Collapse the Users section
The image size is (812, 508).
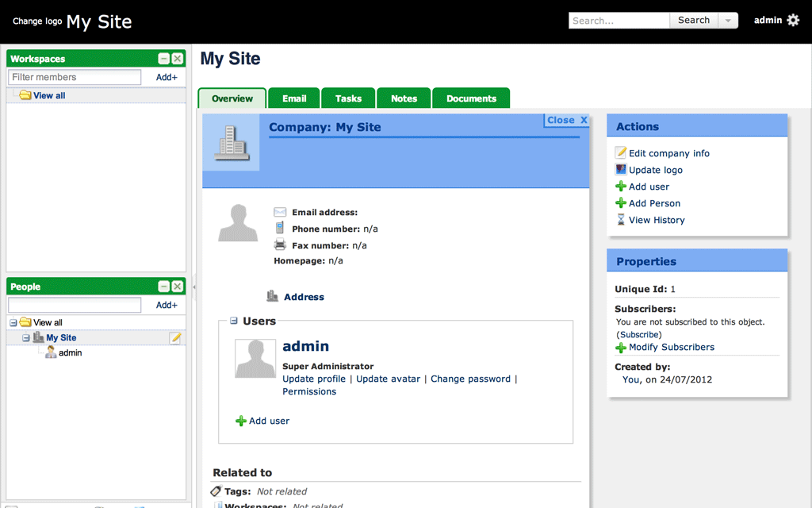point(234,321)
